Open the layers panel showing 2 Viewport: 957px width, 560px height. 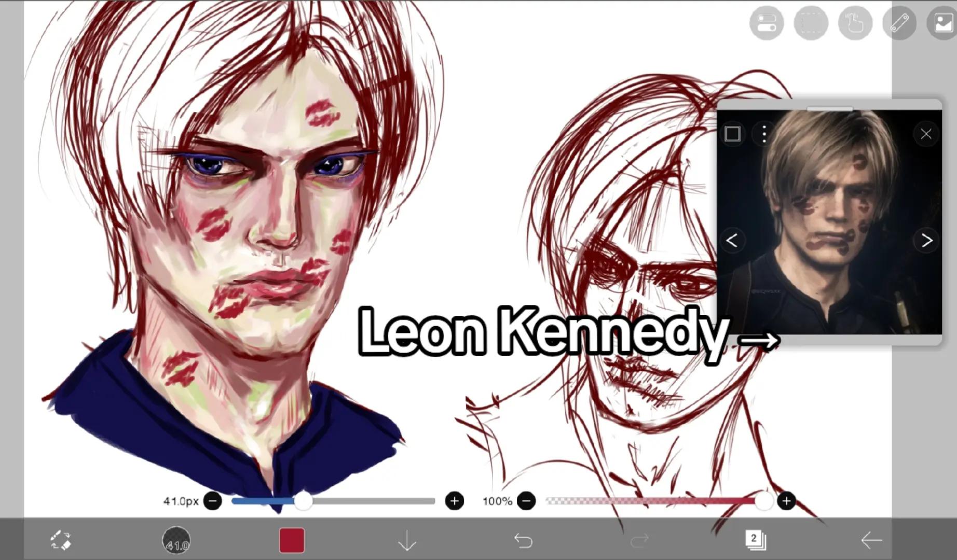[x=755, y=540]
